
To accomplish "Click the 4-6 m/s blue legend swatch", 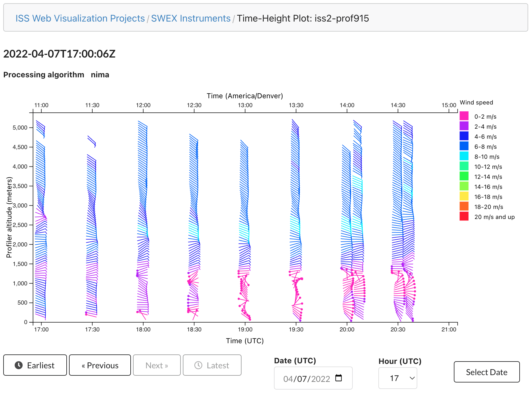I will [464, 136].
